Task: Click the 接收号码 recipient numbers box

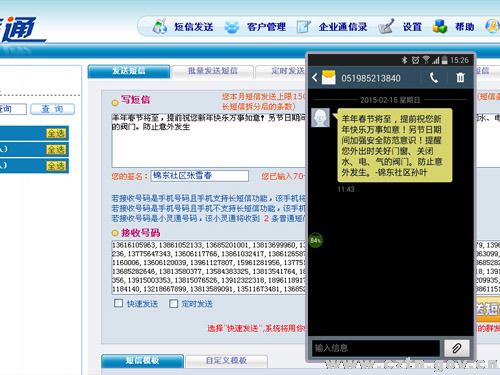Action: (x=209, y=267)
